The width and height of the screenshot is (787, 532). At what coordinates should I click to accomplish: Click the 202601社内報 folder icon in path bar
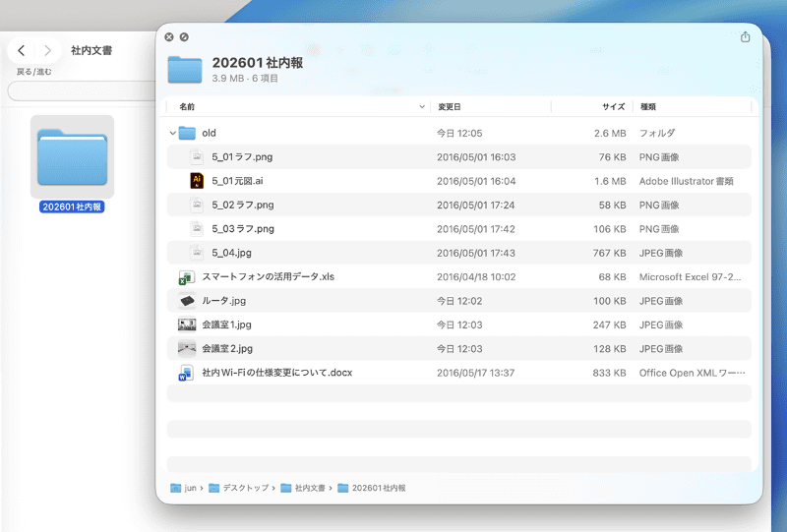pyautogui.click(x=342, y=488)
